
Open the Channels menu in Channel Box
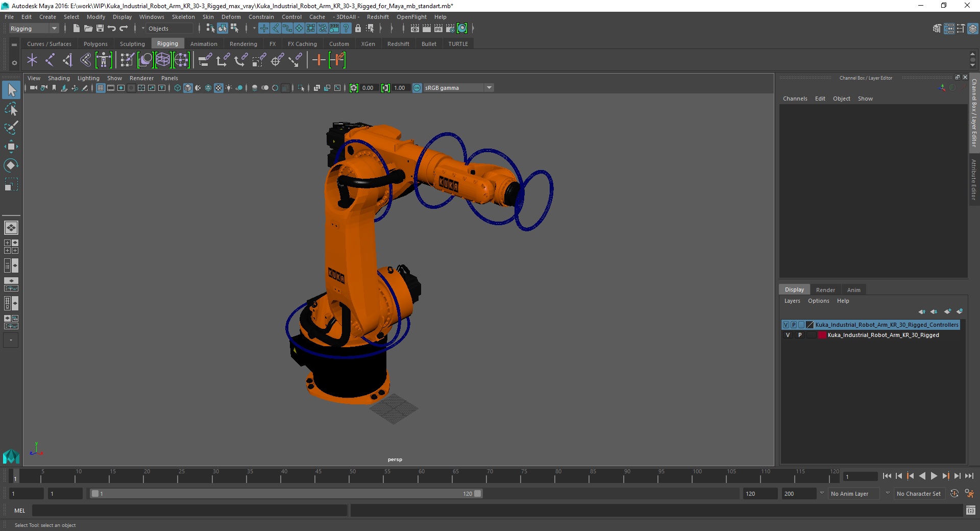795,99
